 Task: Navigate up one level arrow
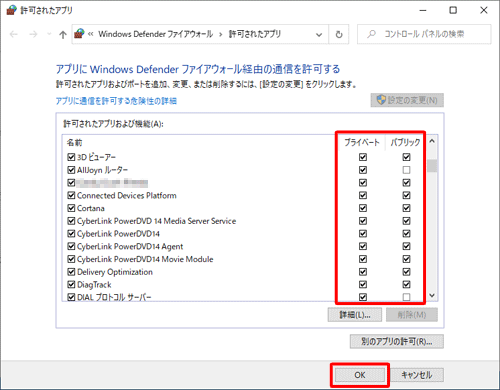[63, 34]
